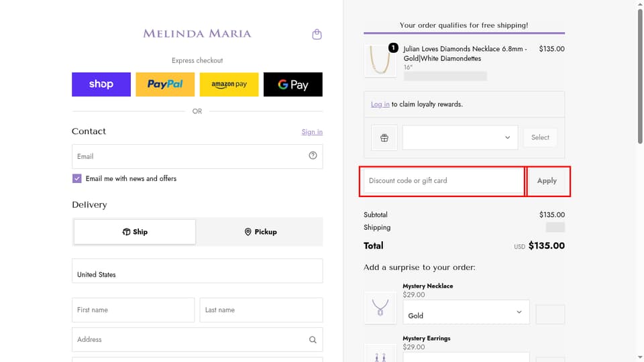Click the Sign in link
The width and height of the screenshot is (644, 362).
312,132
